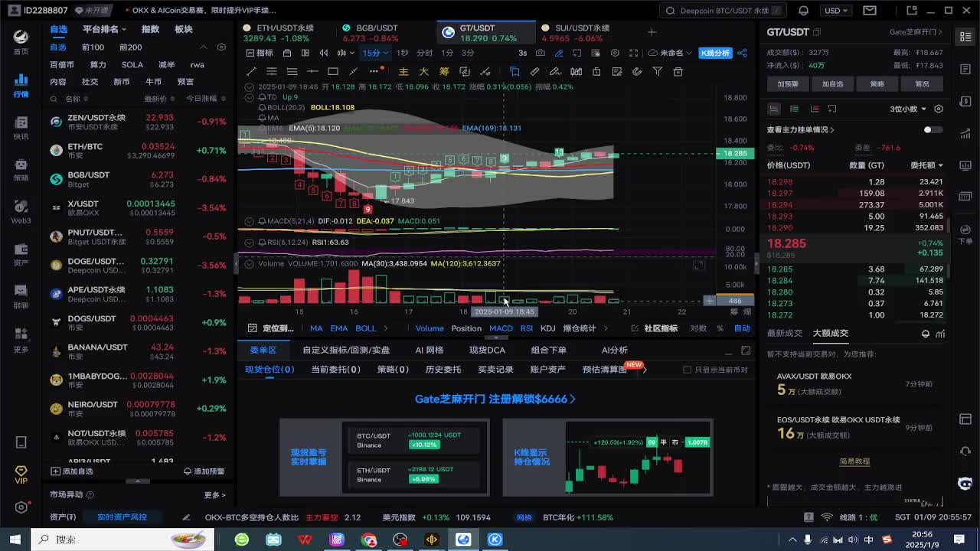Expand more indicators arrow after 爆仓统计

click(606, 328)
